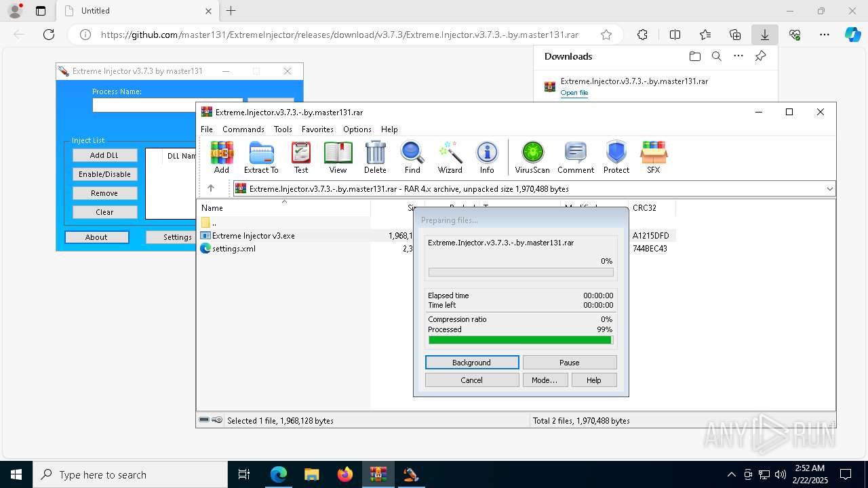Screen dimensions: 868x488
Task: Open Firefox from the taskbar
Action: coord(345,474)
